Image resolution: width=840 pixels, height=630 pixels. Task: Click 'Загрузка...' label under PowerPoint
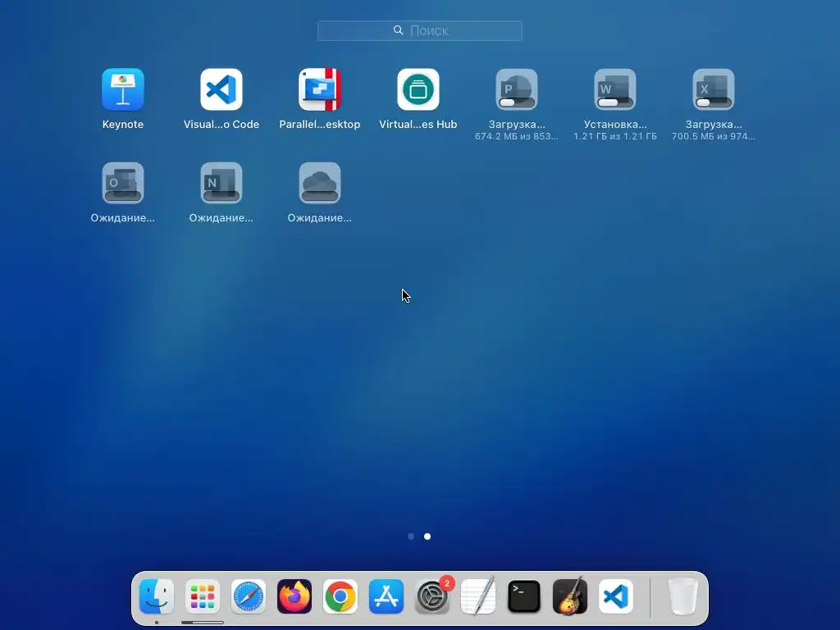tap(517, 125)
